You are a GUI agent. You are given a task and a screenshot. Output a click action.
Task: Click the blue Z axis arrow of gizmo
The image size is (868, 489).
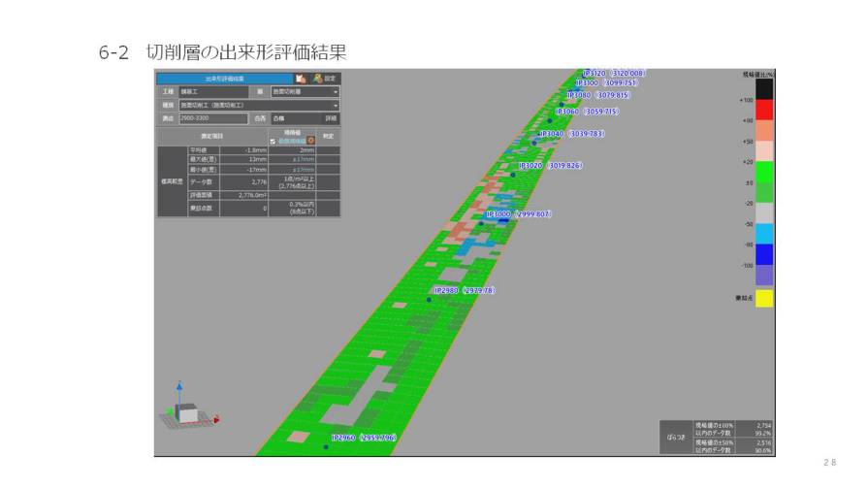click(179, 385)
